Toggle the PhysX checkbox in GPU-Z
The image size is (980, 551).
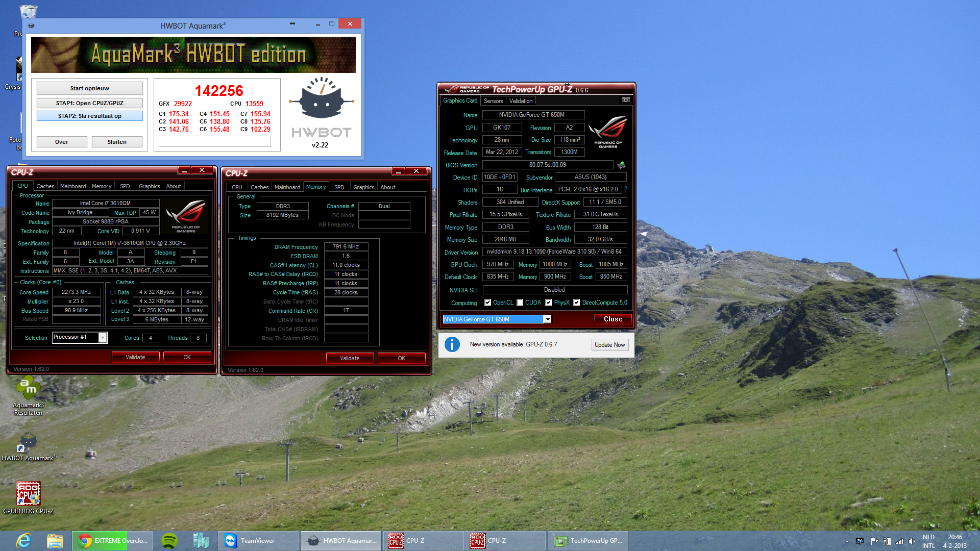(x=548, y=303)
